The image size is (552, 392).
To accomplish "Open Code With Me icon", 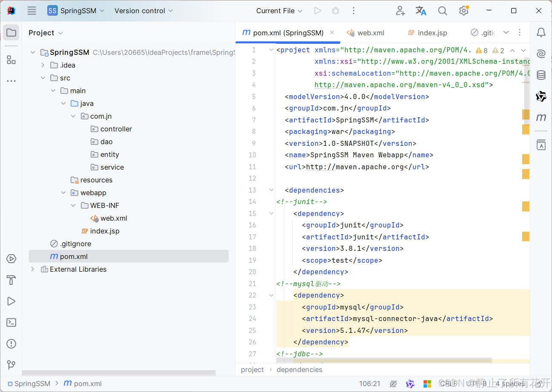I will pos(400,11).
